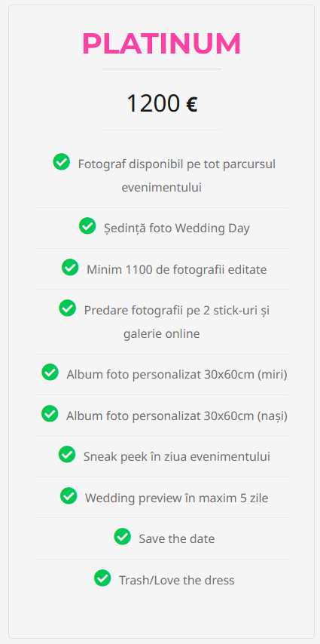Click the checkmark next to Album foto (miri)

[x=50, y=372]
